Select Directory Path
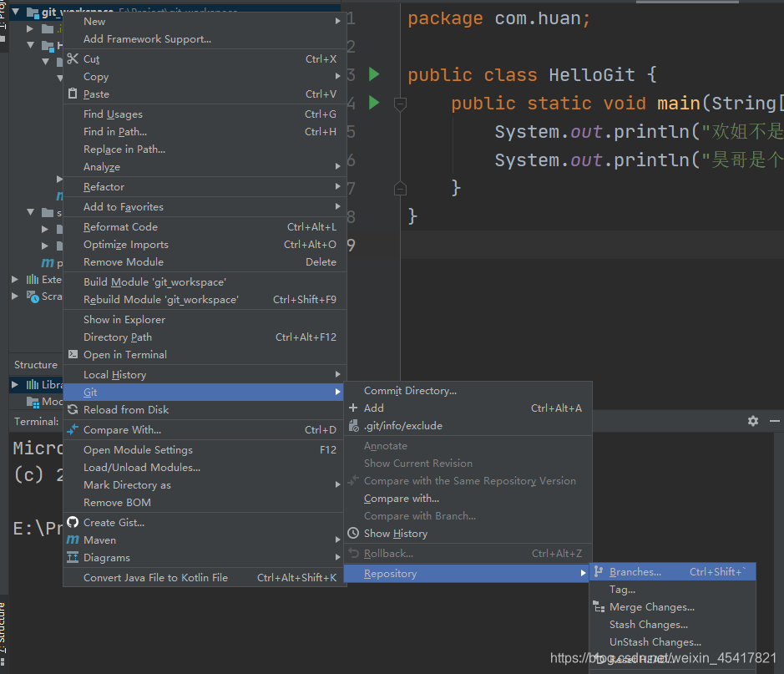The width and height of the screenshot is (784, 674). (205, 337)
